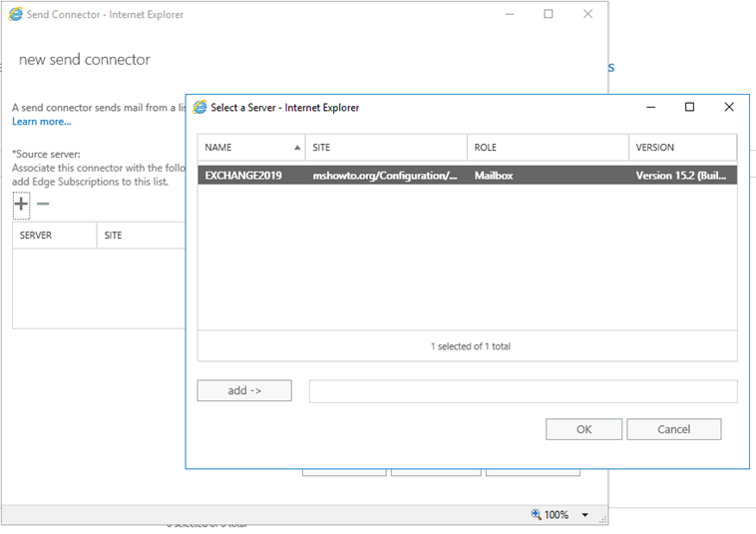Viewport: 756px width, 534px height.
Task: Open the zoom level dropdown arrow
Action: point(584,515)
